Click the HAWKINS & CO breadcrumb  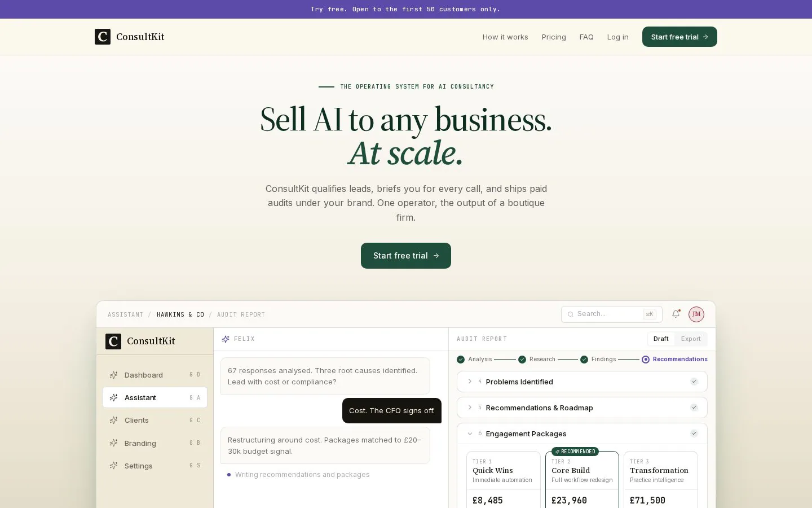pyautogui.click(x=180, y=314)
